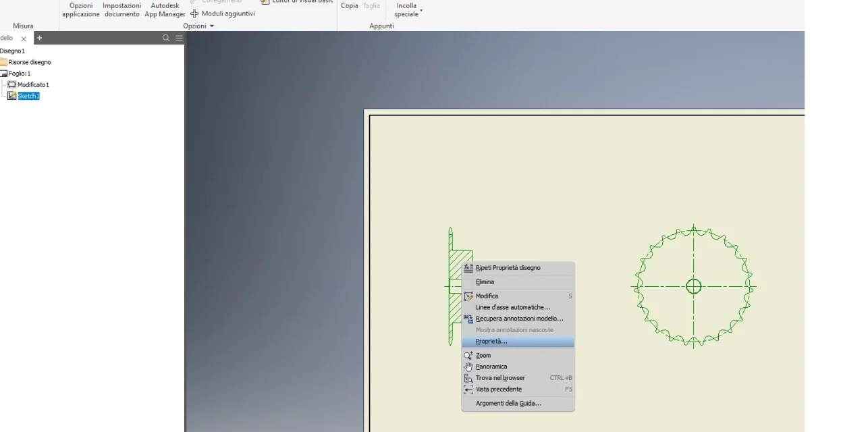The image size is (868, 432).
Task: Open the browser search magnifier icon
Action: coord(166,38)
